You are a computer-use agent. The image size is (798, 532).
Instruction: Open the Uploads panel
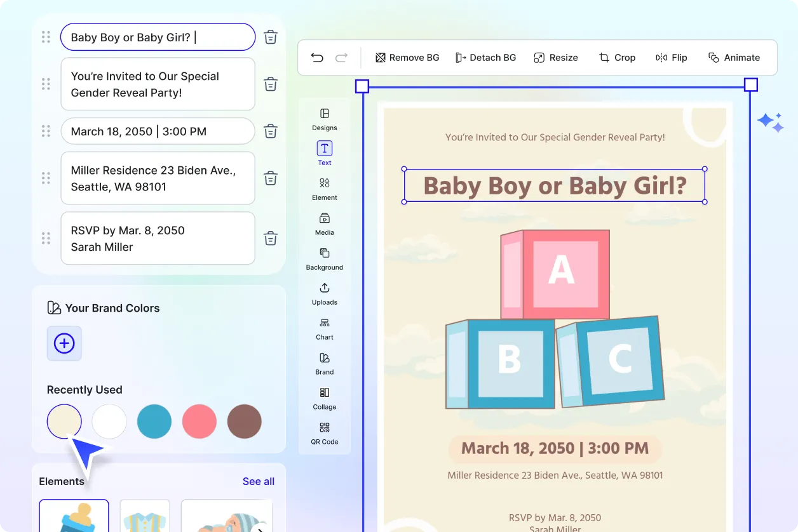324,293
